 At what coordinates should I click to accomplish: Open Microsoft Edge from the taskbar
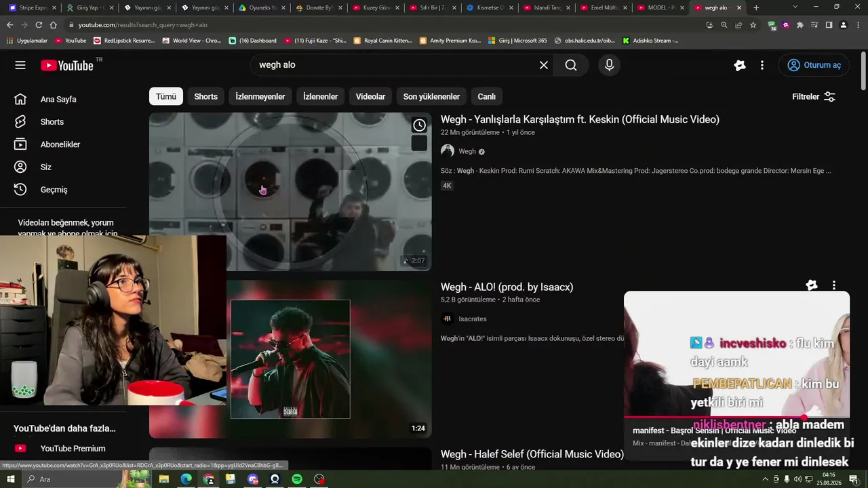click(186, 479)
